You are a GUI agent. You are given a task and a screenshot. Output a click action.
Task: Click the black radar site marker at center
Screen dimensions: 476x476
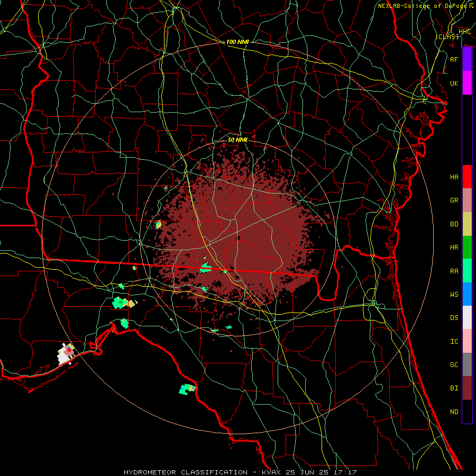239,238
